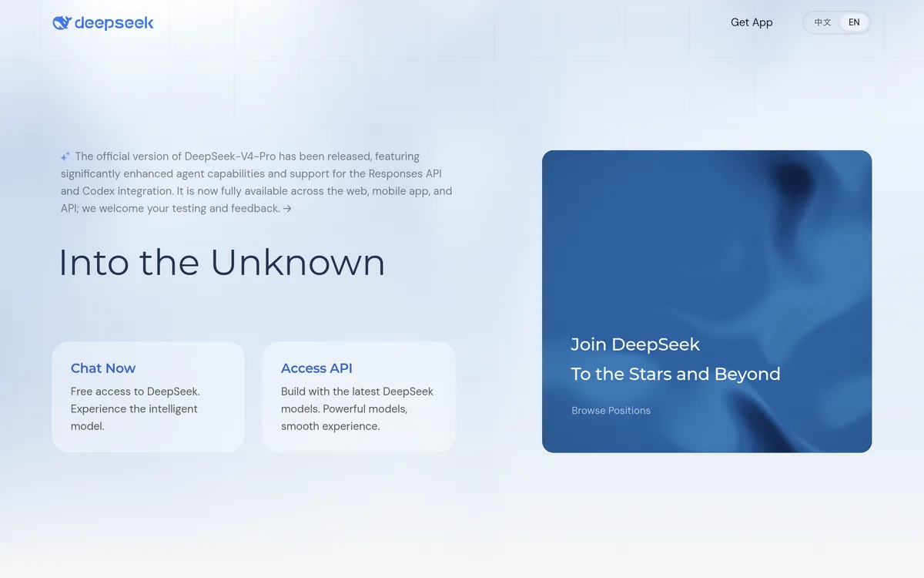Click "To the Stars and Beyond" text
This screenshot has height=578, width=924.
click(x=675, y=374)
